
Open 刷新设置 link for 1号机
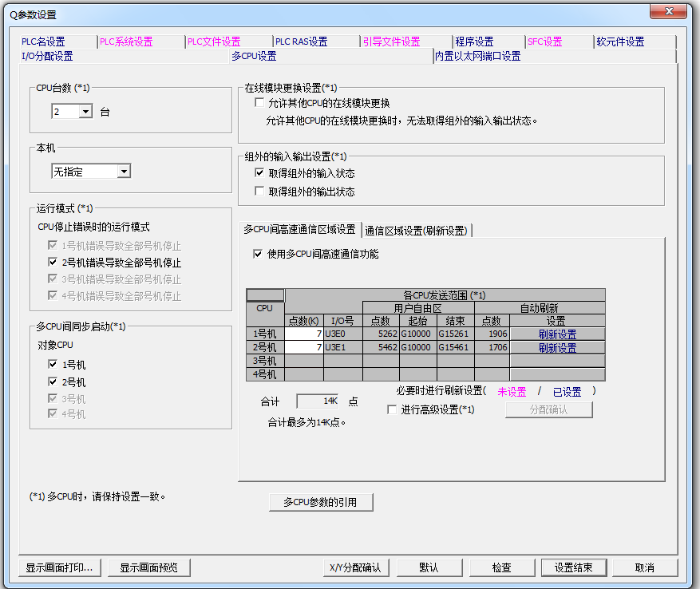(557, 334)
